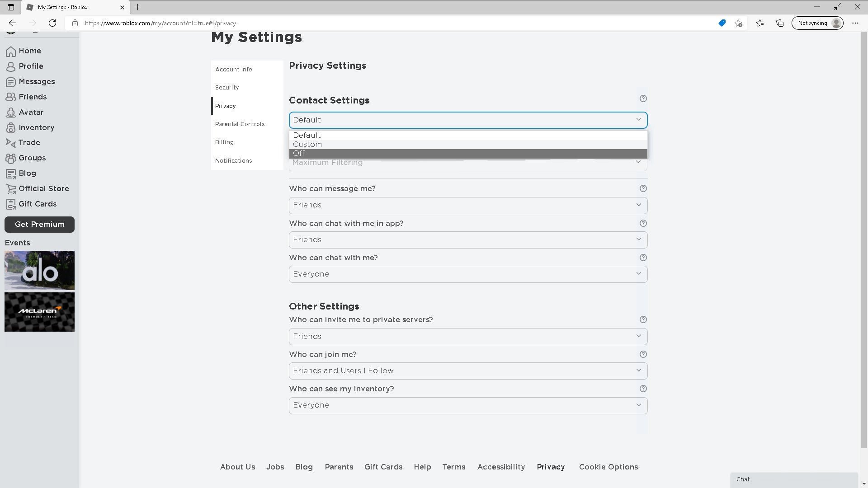Open the Avatar icon in sidebar
Viewport: 868px width, 488px height.
11,113
